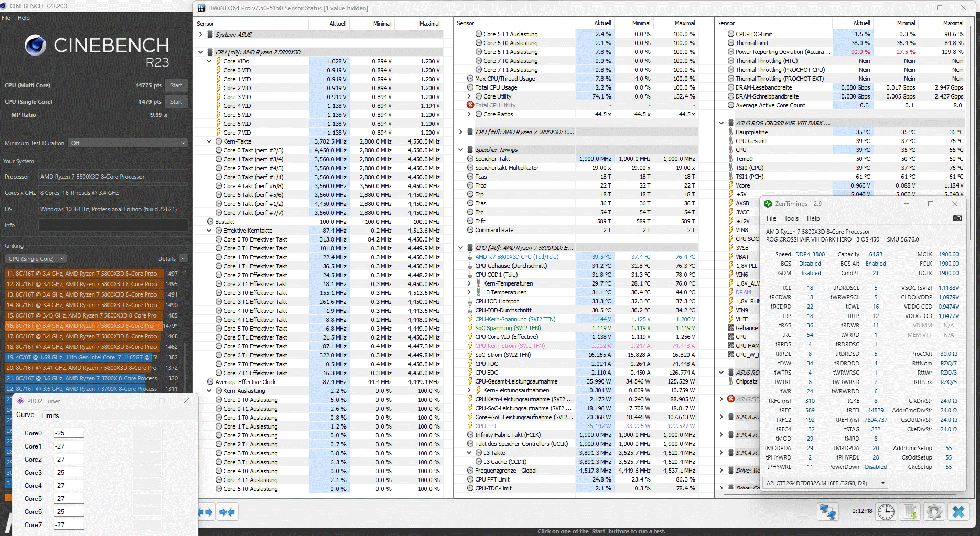Open HWiNFO sensor settings gear icon
The image size is (980, 536).
coord(934,511)
